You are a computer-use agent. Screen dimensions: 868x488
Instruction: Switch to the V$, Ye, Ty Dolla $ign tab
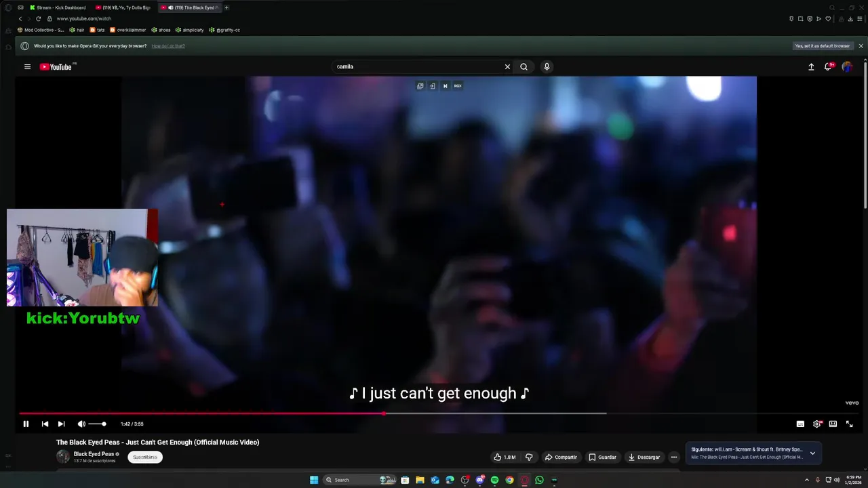pyautogui.click(x=124, y=7)
